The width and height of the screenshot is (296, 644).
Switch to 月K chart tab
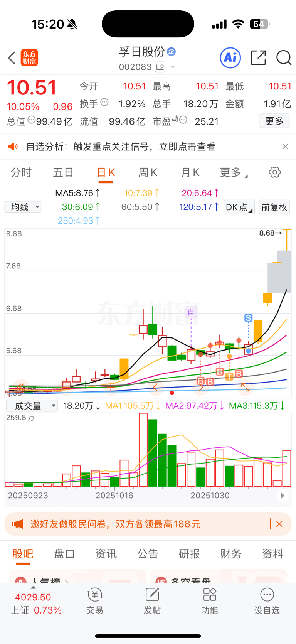click(x=190, y=172)
